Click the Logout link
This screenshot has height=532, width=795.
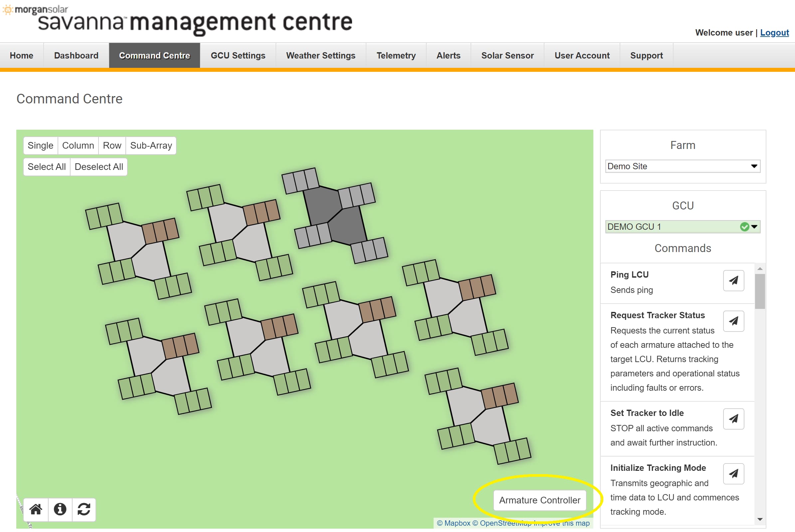pyautogui.click(x=774, y=33)
